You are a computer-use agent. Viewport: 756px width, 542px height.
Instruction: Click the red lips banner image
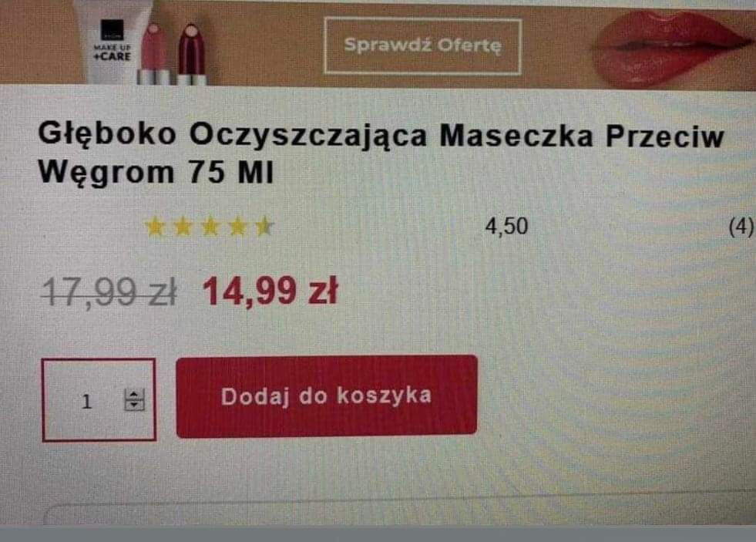(671, 47)
